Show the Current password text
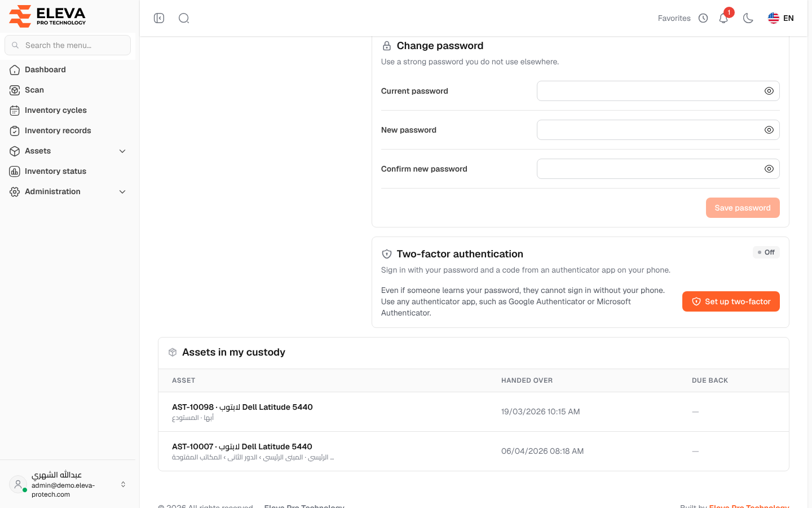Viewport: 812px width, 508px height. [769, 91]
